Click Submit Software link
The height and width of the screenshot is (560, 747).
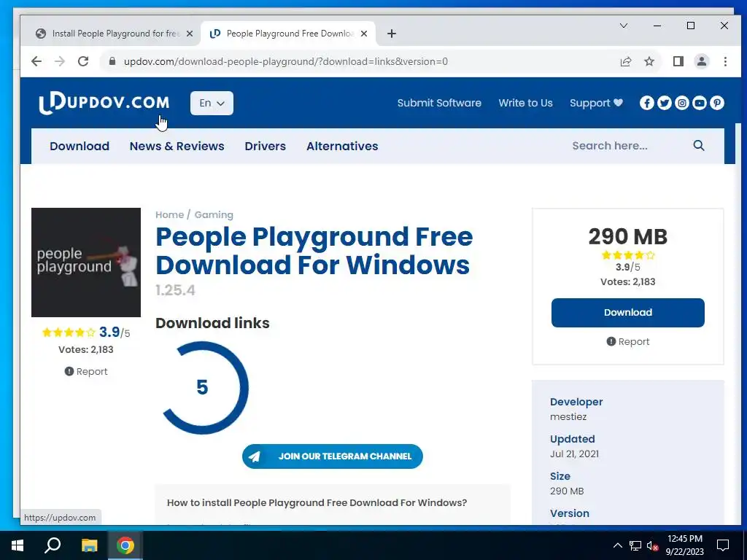coord(439,103)
